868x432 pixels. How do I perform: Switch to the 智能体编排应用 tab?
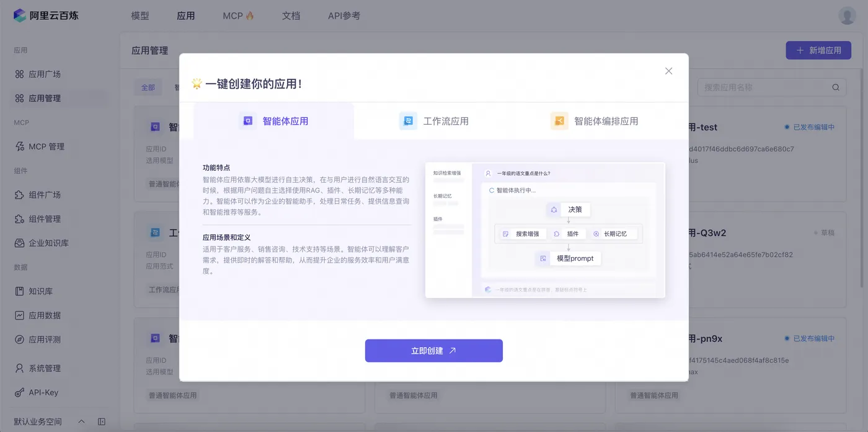(x=595, y=121)
